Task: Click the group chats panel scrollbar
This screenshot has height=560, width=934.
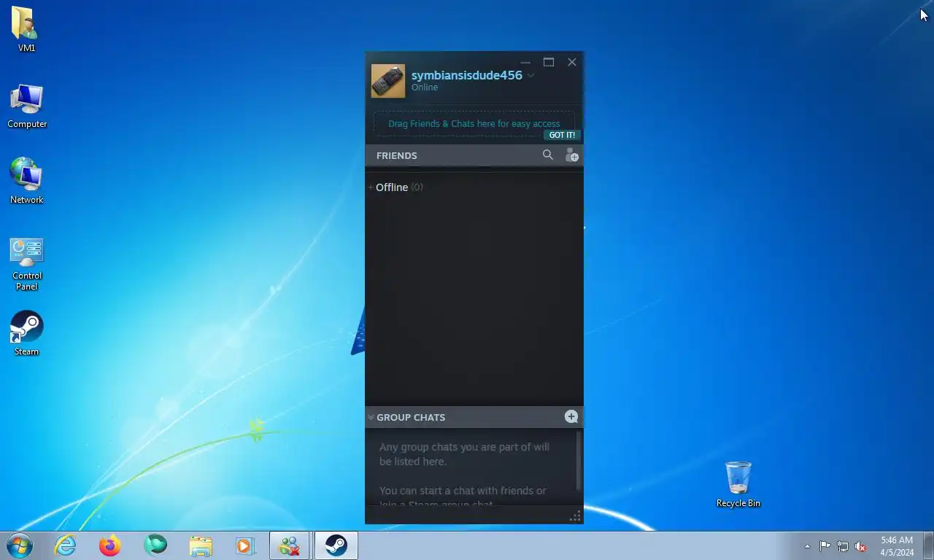Action: (x=579, y=461)
